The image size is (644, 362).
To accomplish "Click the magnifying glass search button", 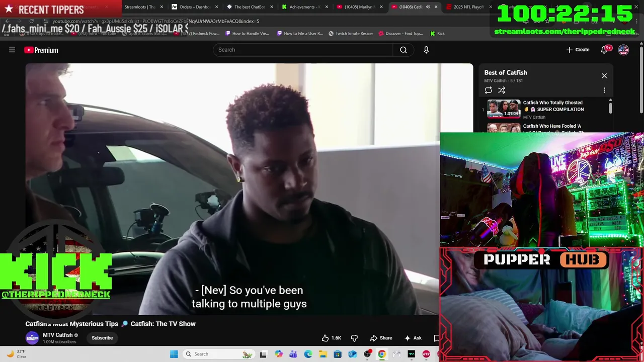I will click(404, 50).
